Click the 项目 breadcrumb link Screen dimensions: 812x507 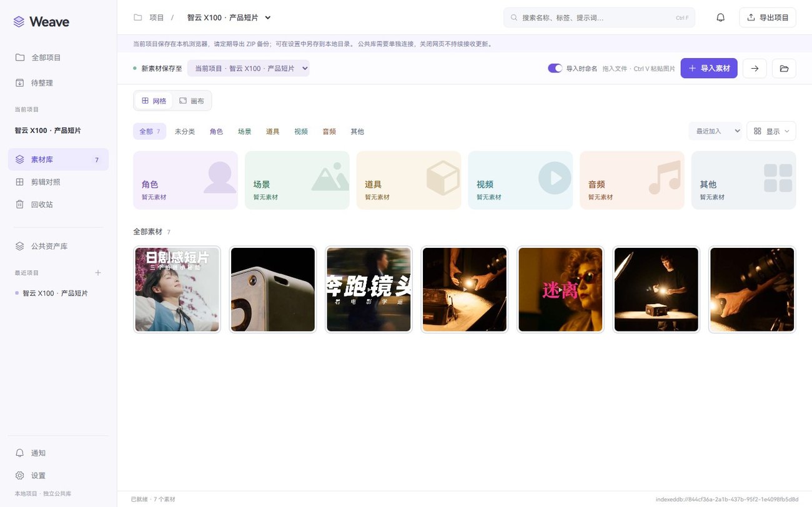point(157,17)
